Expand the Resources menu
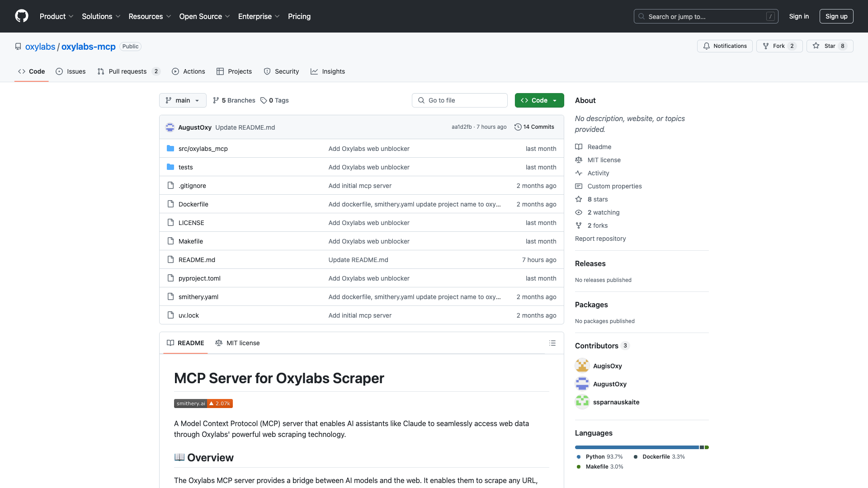The height and width of the screenshot is (488, 868). pos(149,16)
